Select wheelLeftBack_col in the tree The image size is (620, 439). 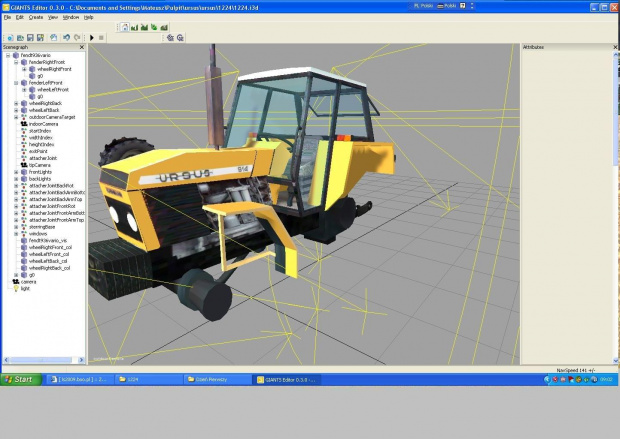(48, 261)
